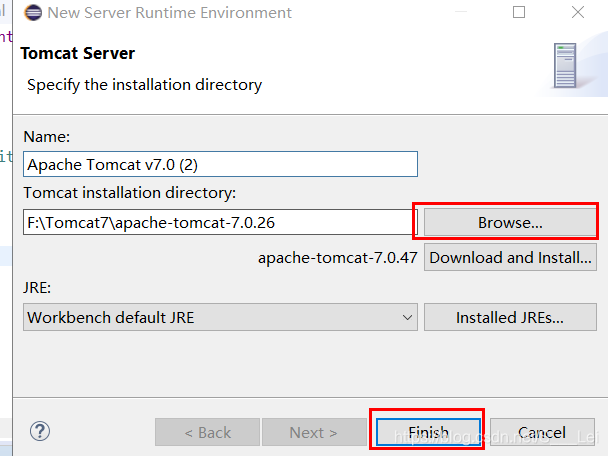Close the New Server Runtime window

click(578, 12)
